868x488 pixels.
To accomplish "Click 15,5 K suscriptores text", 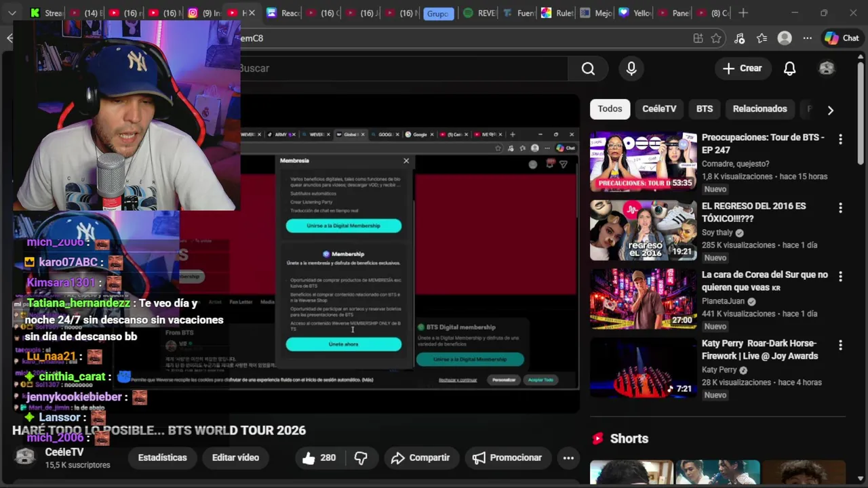I will pos(77,465).
